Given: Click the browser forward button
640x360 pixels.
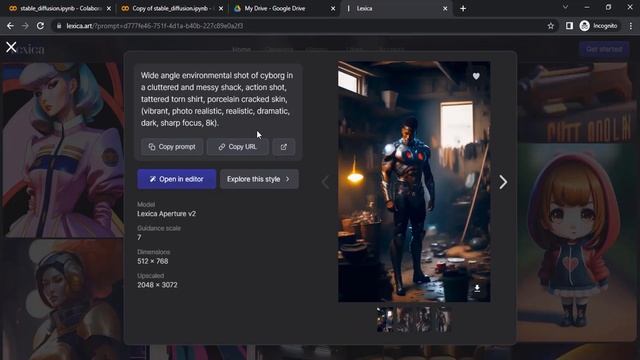Looking at the screenshot, I should tap(25, 26).
